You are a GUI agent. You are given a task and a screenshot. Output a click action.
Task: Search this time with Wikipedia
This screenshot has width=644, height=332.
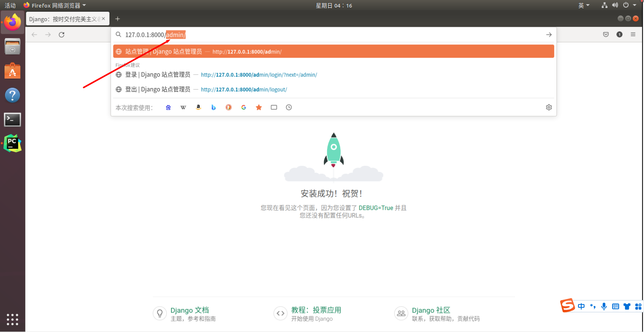click(183, 107)
